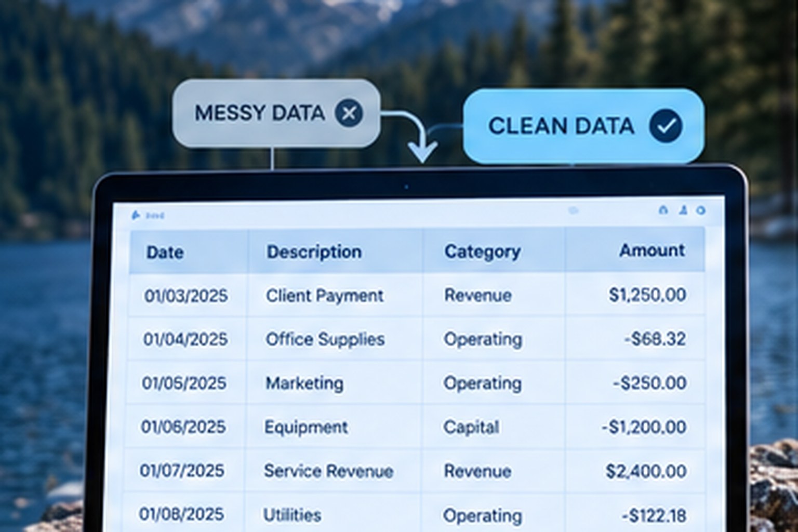Click Operating in the Utilities row

482,516
